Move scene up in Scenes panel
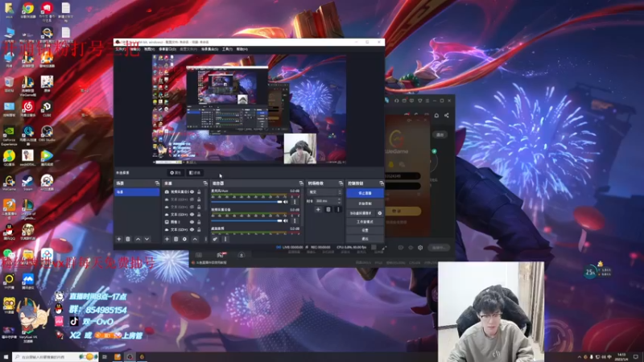The height and width of the screenshot is (362, 644). pyautogui.click(x=138, y=239)
